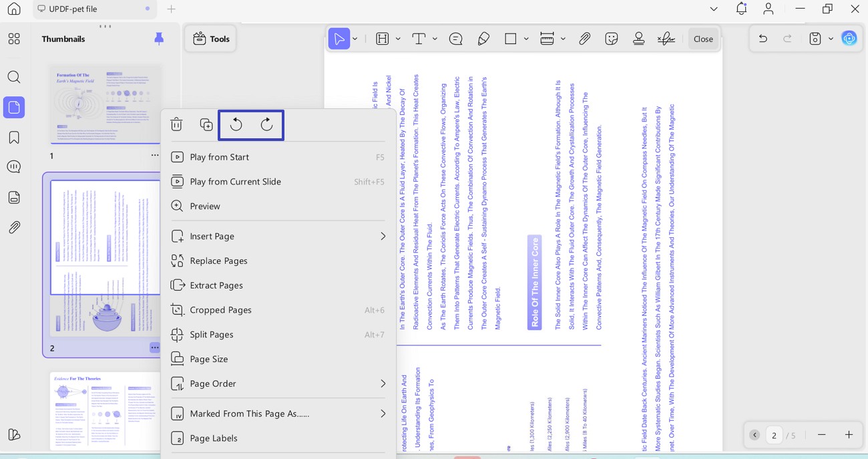
Task: Rotate page counterclockwise icon
Action: click(x=236, y=125)
